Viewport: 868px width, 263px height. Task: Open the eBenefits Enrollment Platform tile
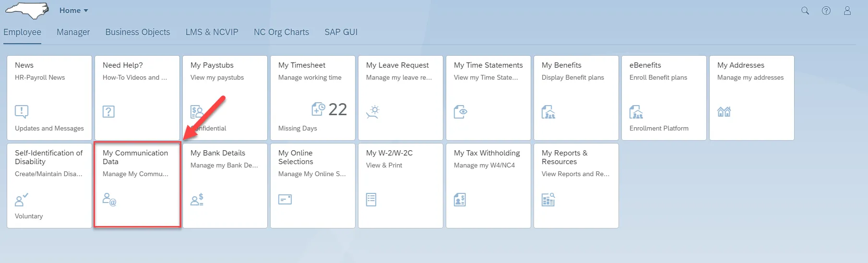coord(664,98)
